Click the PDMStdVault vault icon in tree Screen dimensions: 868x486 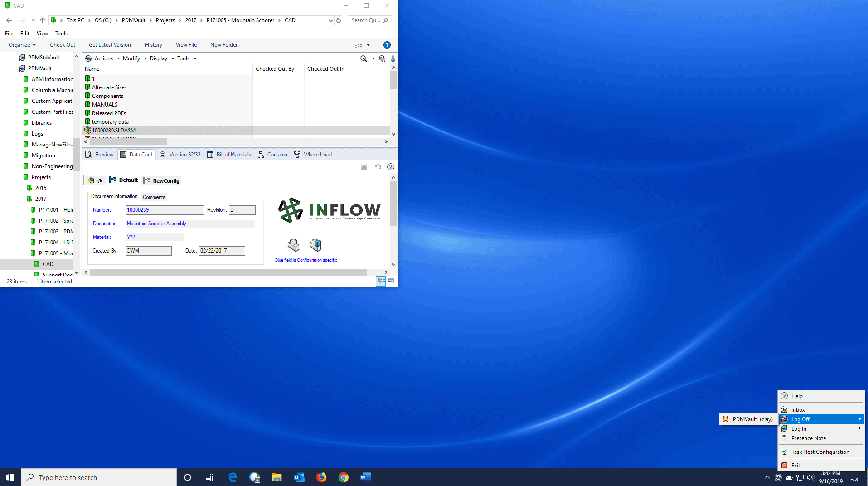22,58
